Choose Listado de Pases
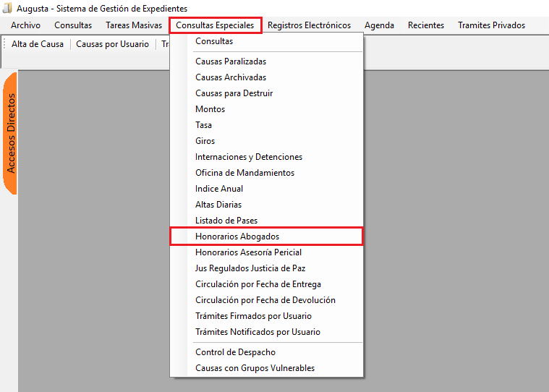 (x=226, y=221)
